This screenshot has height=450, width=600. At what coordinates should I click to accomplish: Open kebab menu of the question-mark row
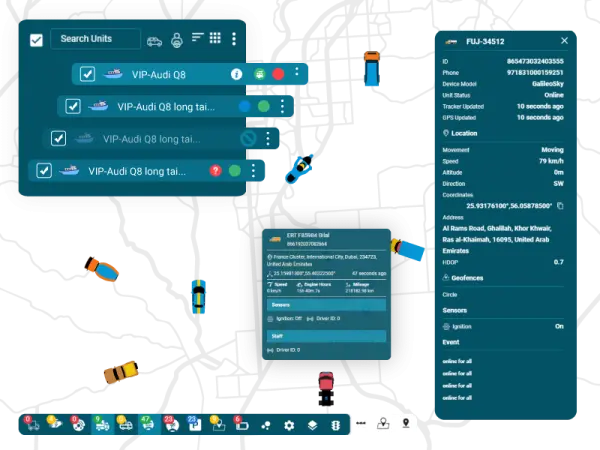pos(253,171)
